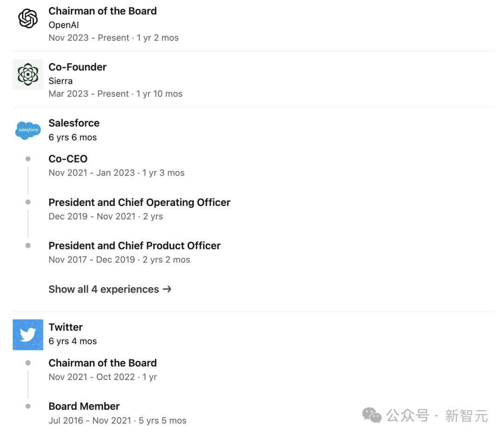Click the OpenAI company name text
Viewport: 504px width, 436px height.
[x=64, y=25]
